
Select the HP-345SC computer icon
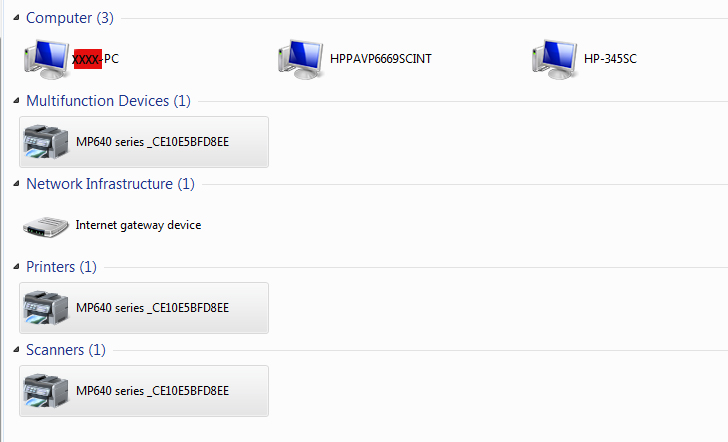click(555, 59)
